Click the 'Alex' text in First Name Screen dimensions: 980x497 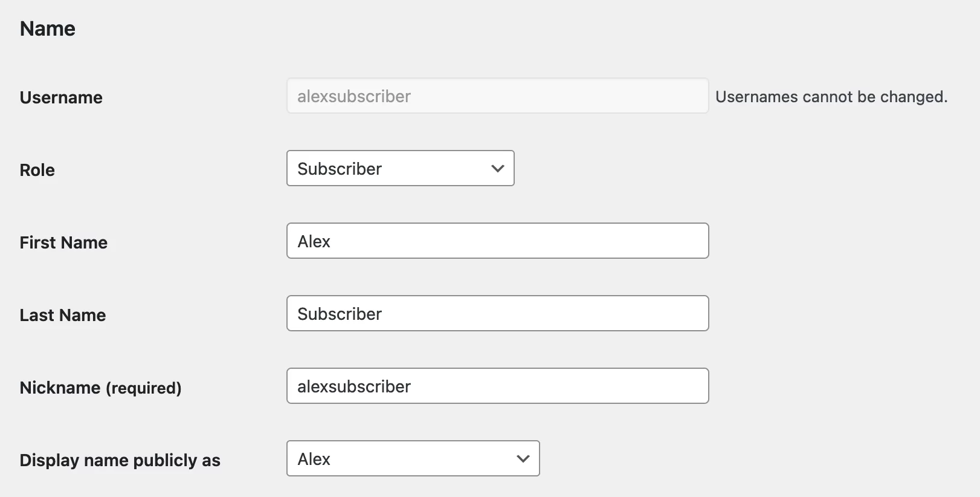(314, 241)
